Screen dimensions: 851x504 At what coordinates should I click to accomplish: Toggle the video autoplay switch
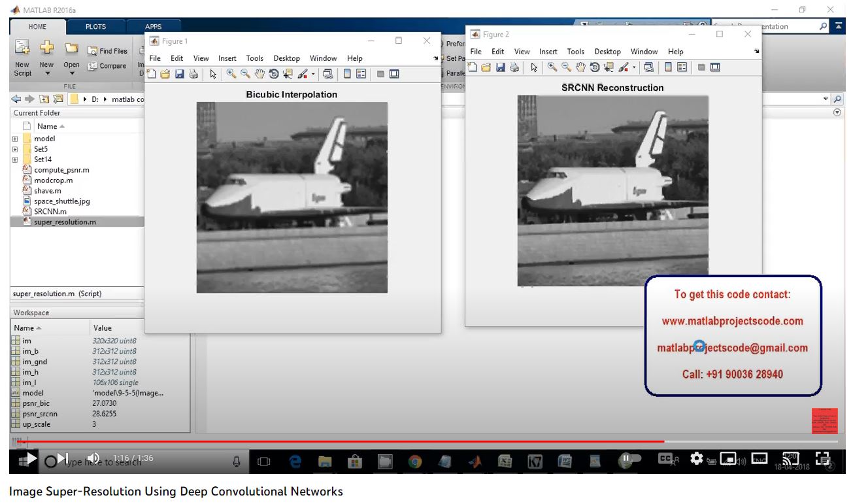pyautogui.click(x=628, y=459)
